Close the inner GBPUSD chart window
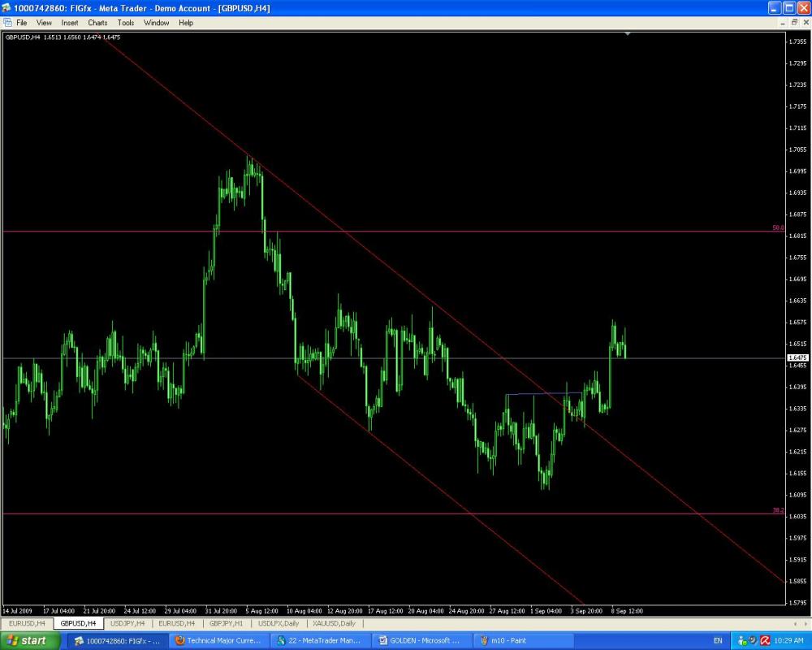 pyautogui.click(x=806, y=22)
